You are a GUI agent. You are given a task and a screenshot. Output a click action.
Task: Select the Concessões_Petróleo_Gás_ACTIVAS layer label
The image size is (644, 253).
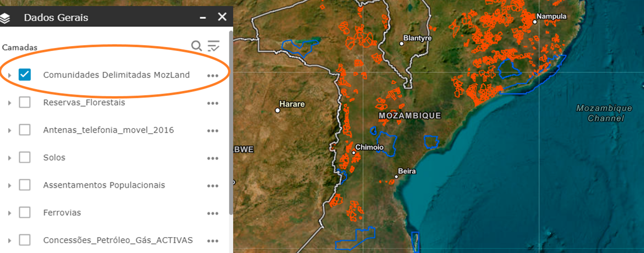coord(118,240)
